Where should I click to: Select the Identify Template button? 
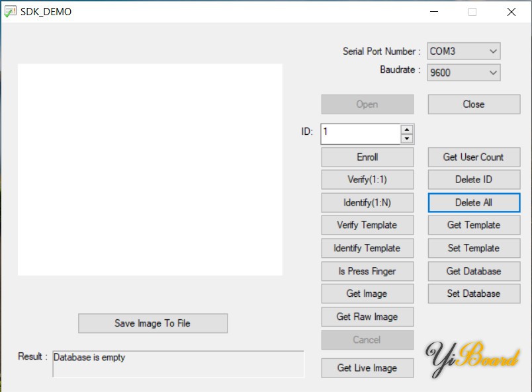click(x=367, y=248)
